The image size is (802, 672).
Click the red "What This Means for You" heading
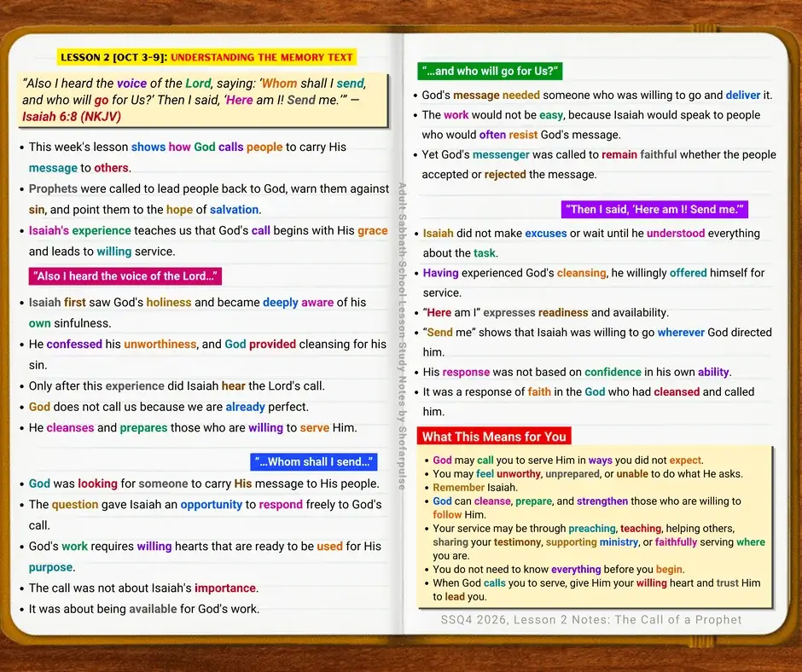494,437
